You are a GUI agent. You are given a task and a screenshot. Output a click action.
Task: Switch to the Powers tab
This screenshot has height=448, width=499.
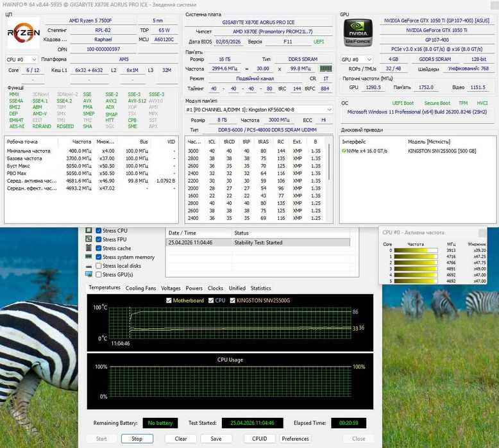point(194,288)
